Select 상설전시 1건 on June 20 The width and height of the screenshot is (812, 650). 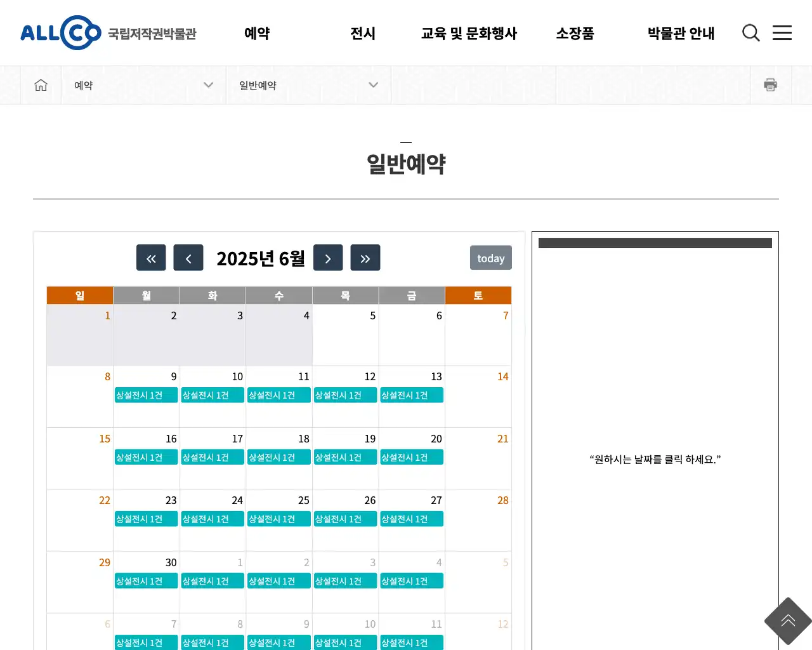click(x=412, y=458)
